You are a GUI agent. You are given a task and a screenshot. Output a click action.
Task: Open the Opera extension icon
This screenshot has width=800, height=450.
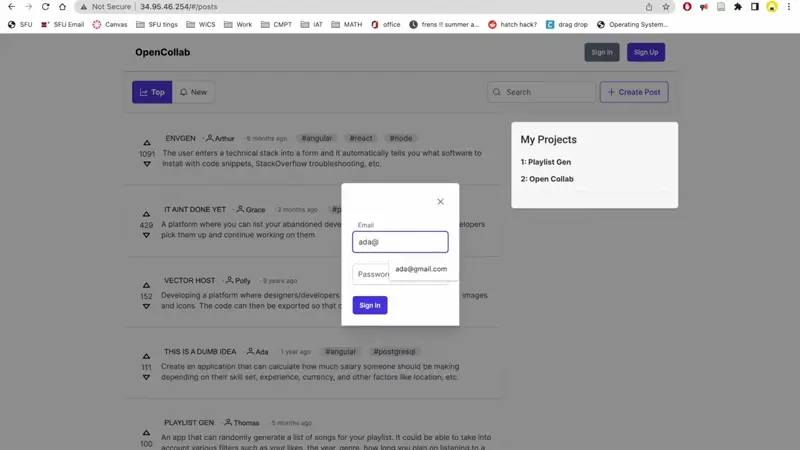(687, 7)
